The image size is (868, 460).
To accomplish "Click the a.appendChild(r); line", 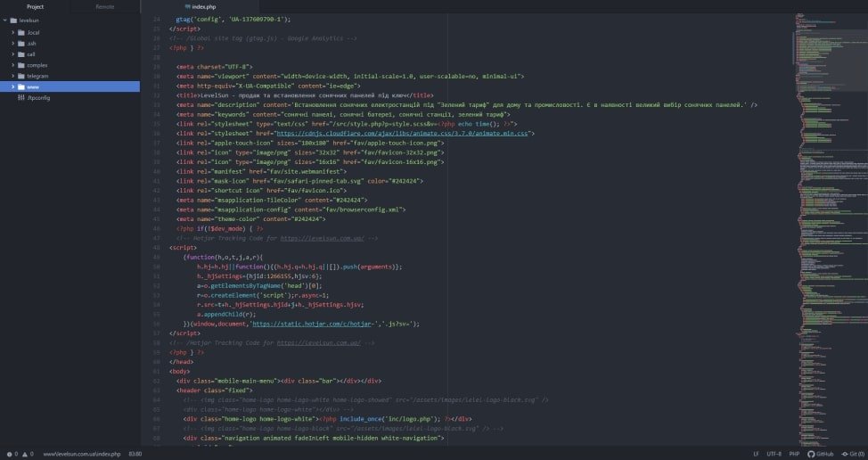I will click(x=226, y=314).
